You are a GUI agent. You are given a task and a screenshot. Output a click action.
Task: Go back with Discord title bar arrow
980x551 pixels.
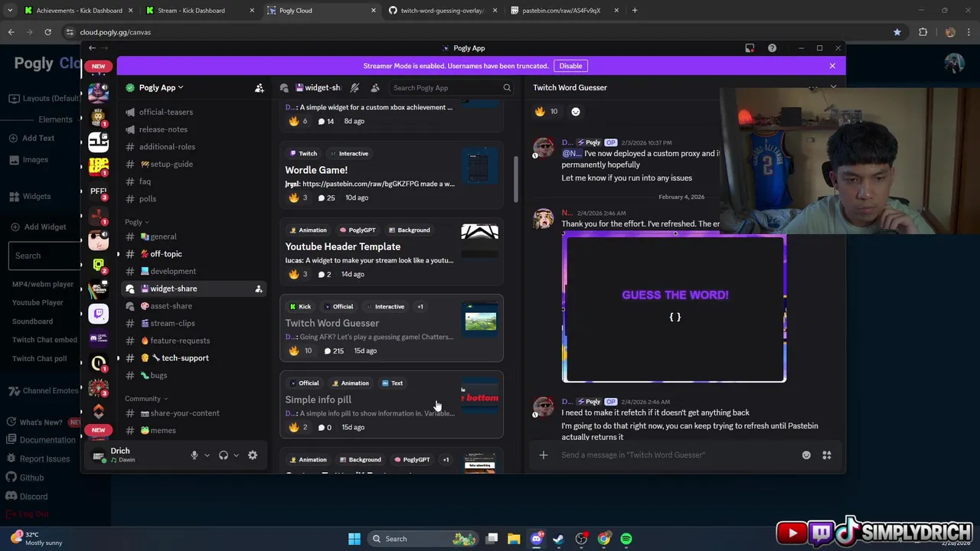click(x=92, y=48)
